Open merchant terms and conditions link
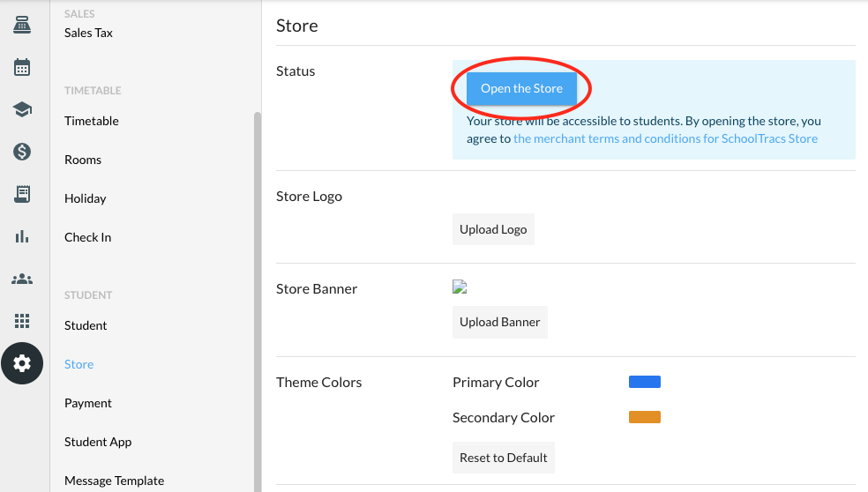 click(665, 138)
